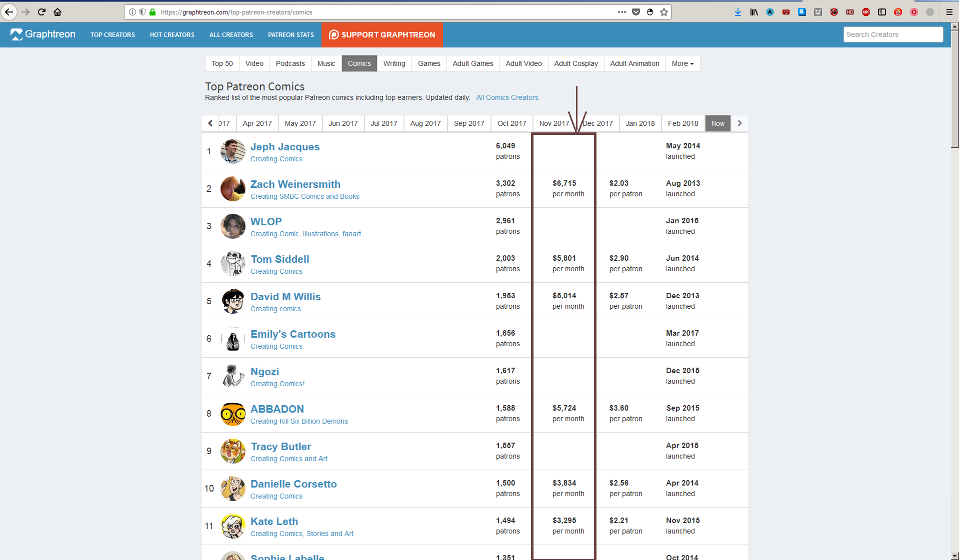Save page to Pocket icon
Screen dimensions: 959x560
636,12
